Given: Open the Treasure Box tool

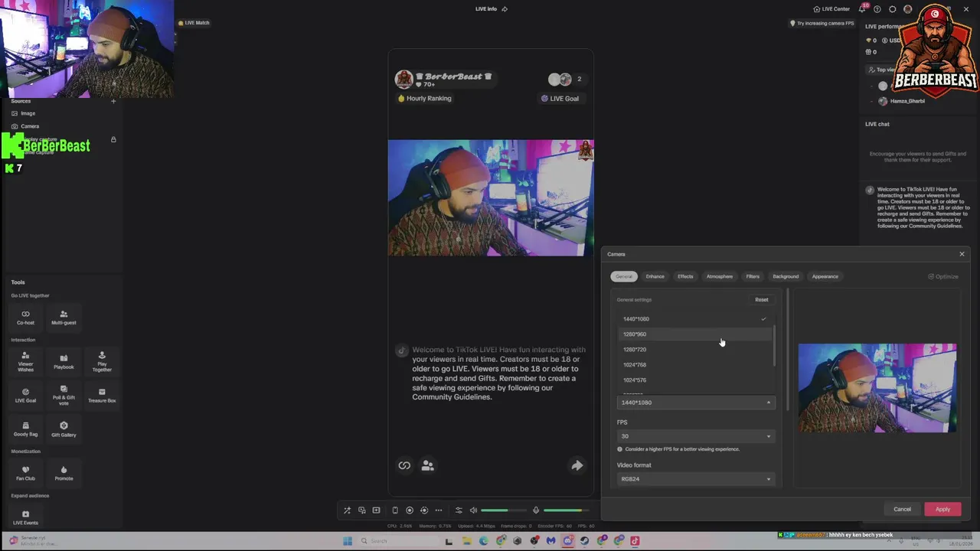Looking at the screenshot, I should click(102, 396).
